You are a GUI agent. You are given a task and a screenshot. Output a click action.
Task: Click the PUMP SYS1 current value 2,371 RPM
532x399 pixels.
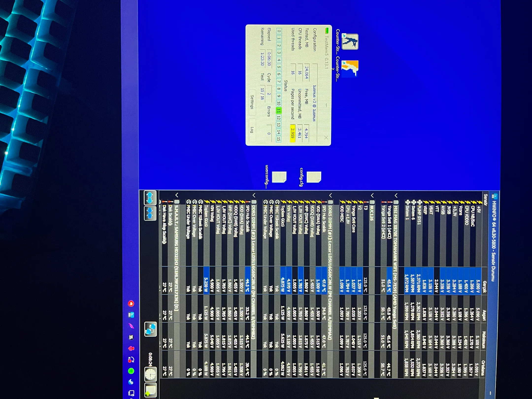pyautogui.click(x=418, y=283)
